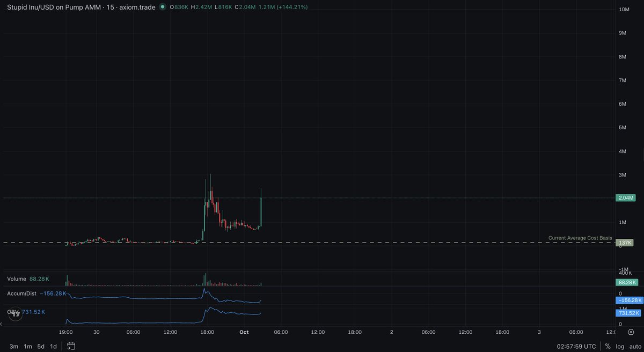Image resolution: width=644 pixels, height=352 pixels.
Task: Click the 10M price axis label
Action: tap(624, 10)
